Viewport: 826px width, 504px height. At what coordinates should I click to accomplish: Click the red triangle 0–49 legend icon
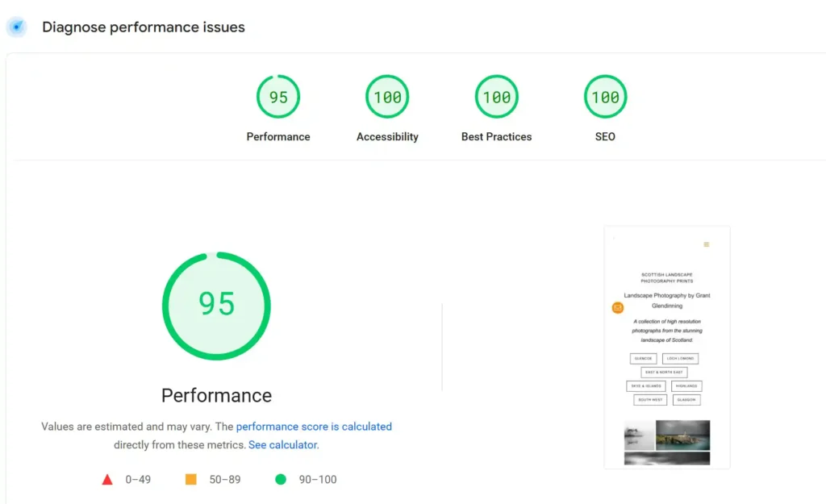[107, 480]
